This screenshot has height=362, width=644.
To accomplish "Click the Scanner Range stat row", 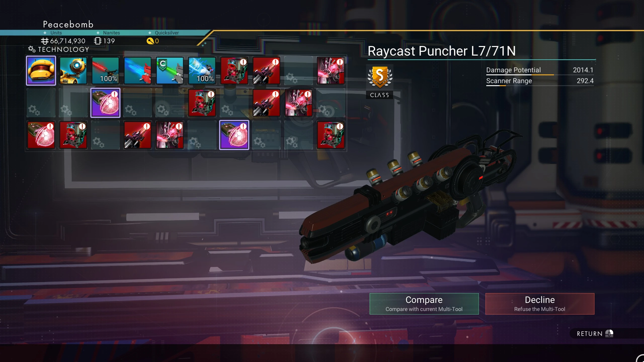I will (540, 81).
